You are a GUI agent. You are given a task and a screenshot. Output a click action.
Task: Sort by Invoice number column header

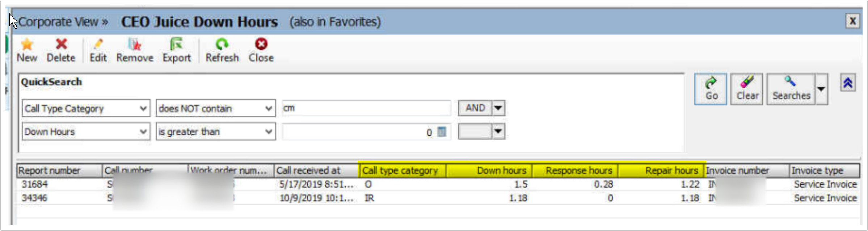tap(747, 171)
